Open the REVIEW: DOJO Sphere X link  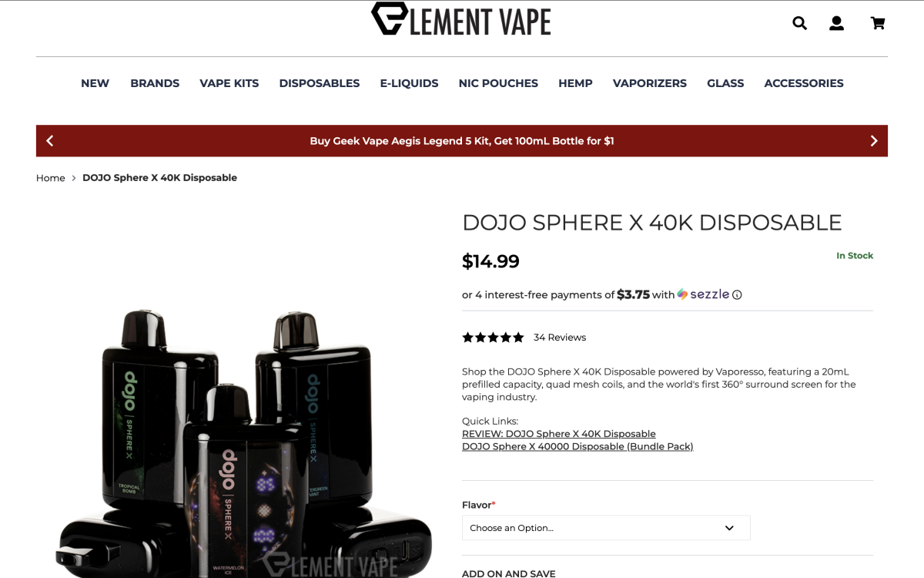559,434
